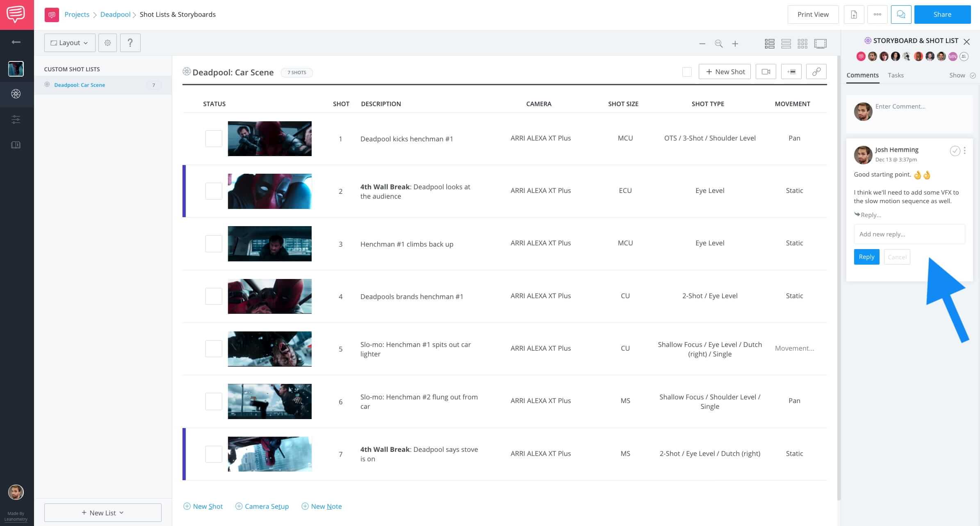Check the status box for shot 1

[x=214, y=138]
